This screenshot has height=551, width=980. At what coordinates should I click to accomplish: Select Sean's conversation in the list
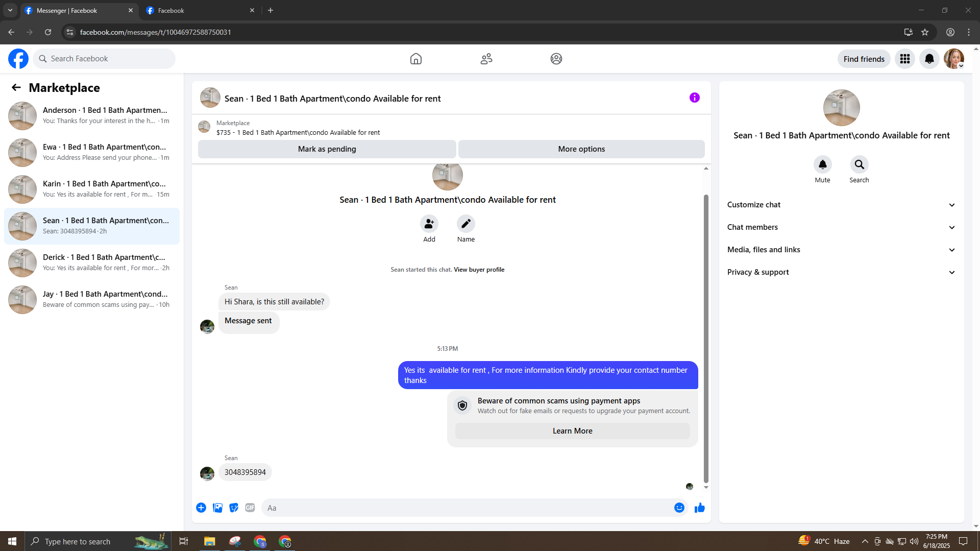point(92,226)
